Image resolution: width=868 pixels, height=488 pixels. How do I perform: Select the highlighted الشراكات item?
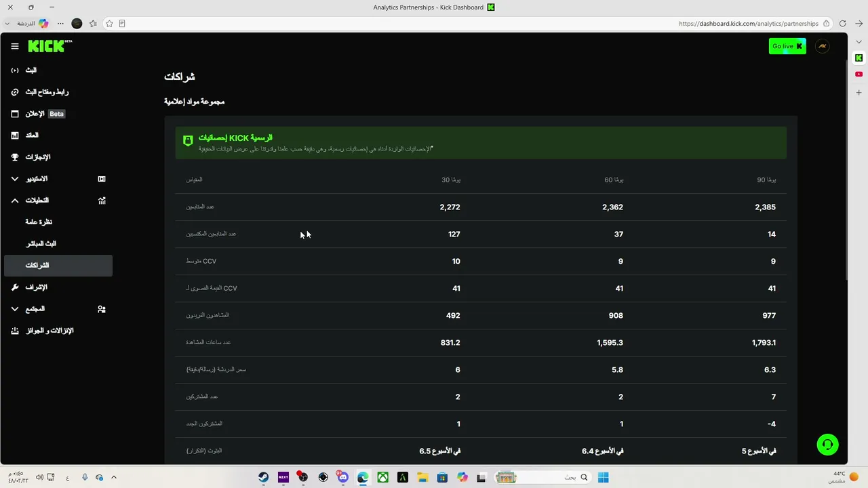pos(58,266)
